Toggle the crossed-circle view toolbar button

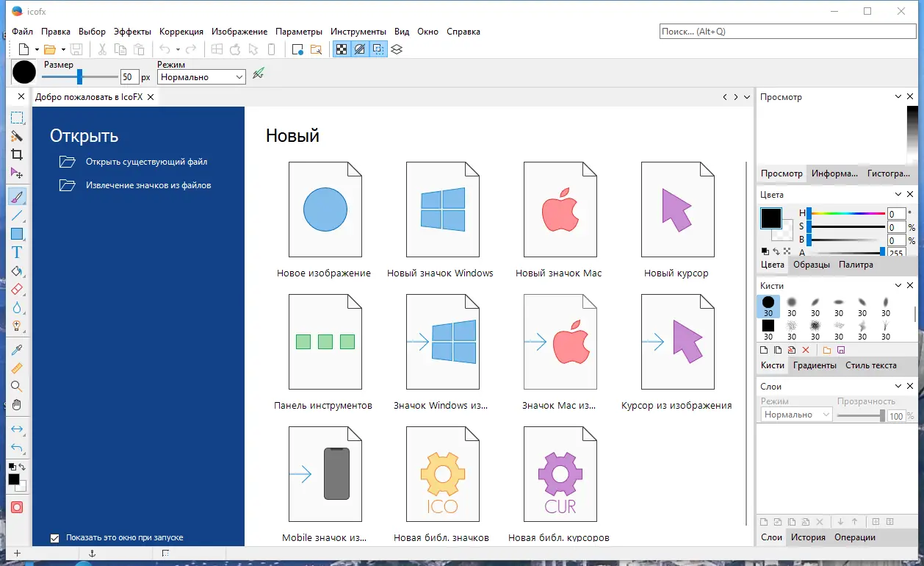click(x=360, y=49)
